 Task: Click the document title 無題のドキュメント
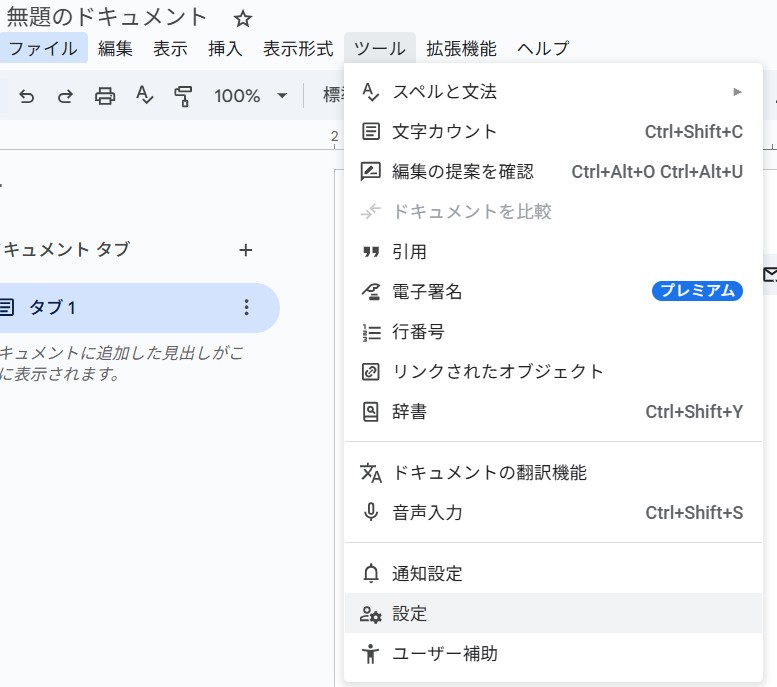[106, 17]
